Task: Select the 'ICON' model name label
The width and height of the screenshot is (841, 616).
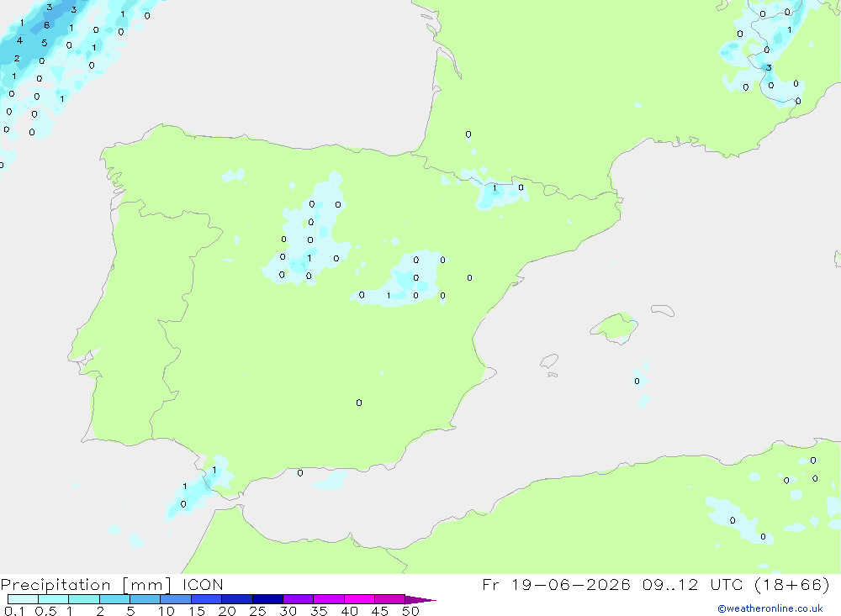Action: click(203, 585)
